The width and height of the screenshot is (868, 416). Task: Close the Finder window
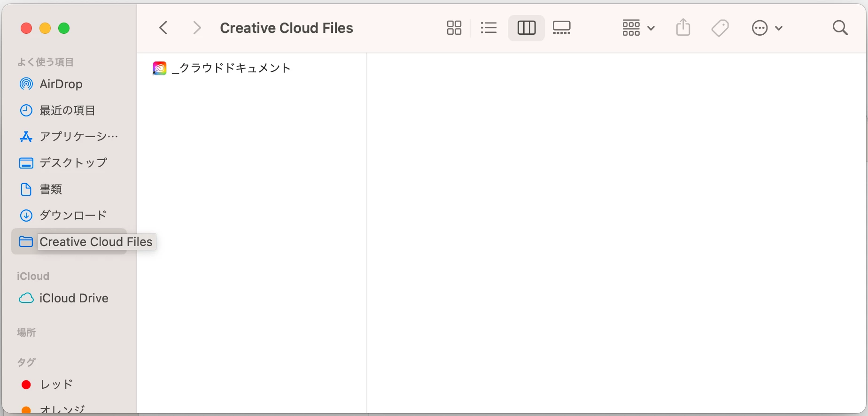(x=26, y=29)
